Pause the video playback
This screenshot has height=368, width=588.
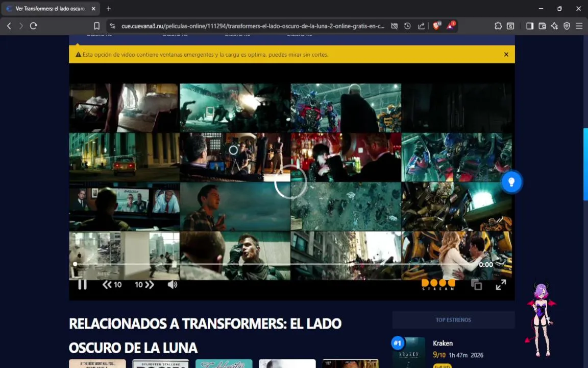[83, 285]
